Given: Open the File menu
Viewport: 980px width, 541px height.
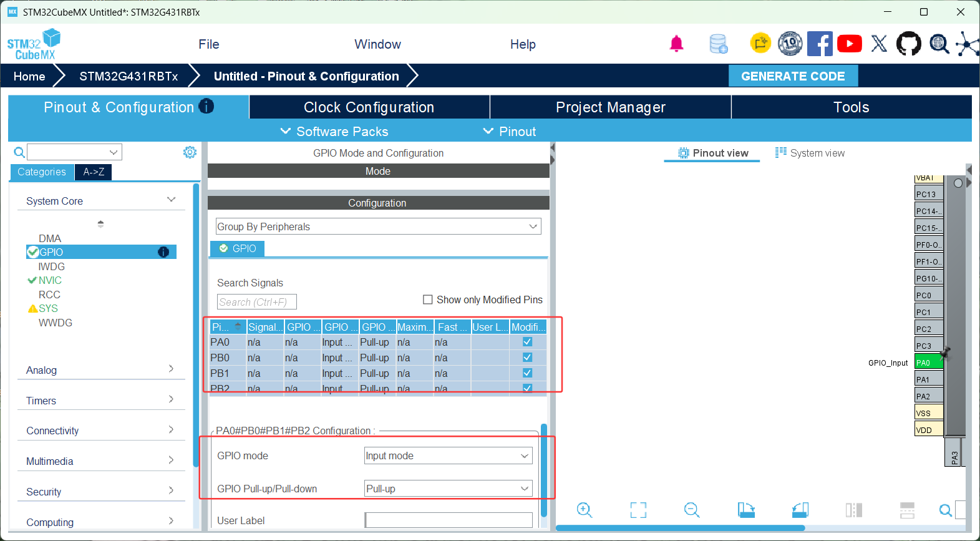Looking at the screenshot, I should pos(209,44).
